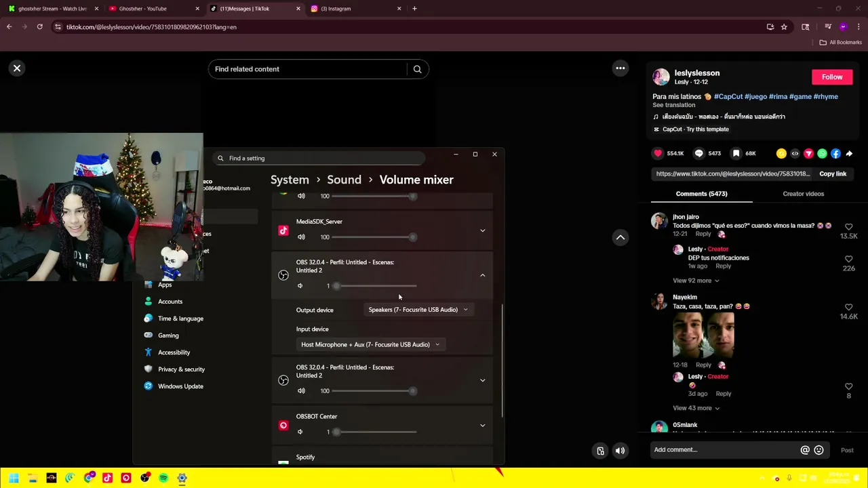Screen dimensions: 868x488
Task: Mute expanded OBS 32.0.4 entry at volume 1
Action: click(300, 286)
